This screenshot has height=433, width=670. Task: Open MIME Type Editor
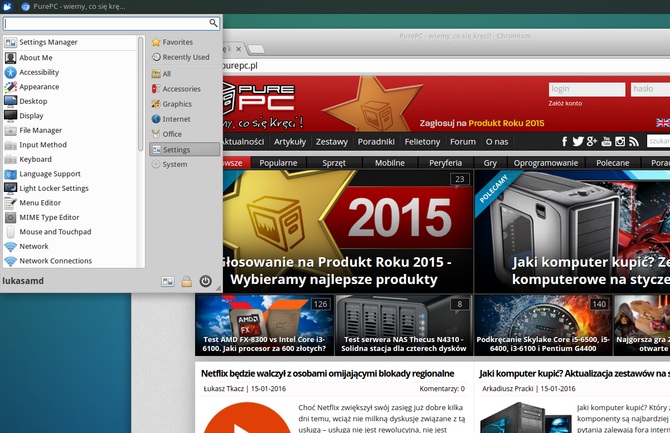point(70,218)
